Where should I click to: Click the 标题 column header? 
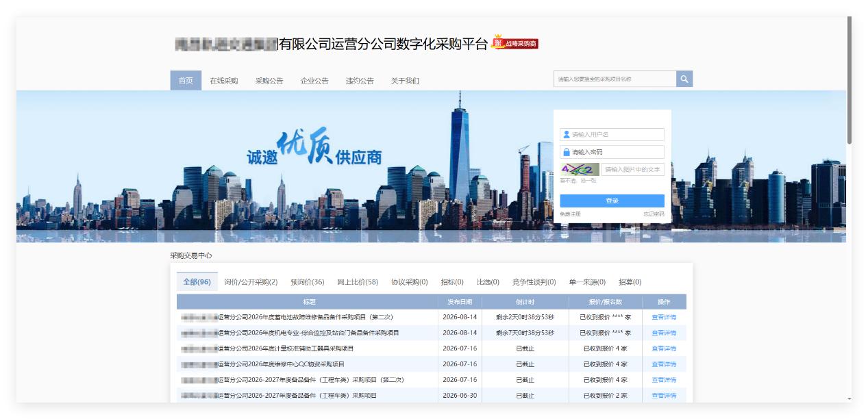[308, 302]
